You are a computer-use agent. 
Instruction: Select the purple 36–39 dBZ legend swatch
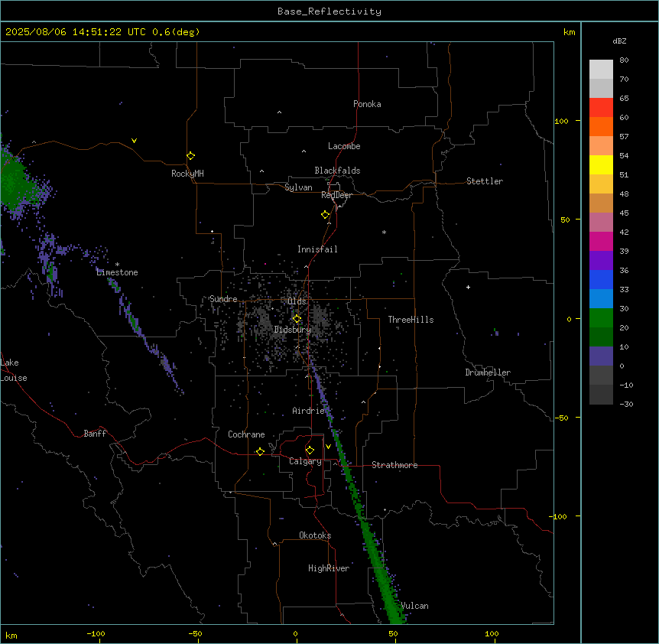point(601,260)
